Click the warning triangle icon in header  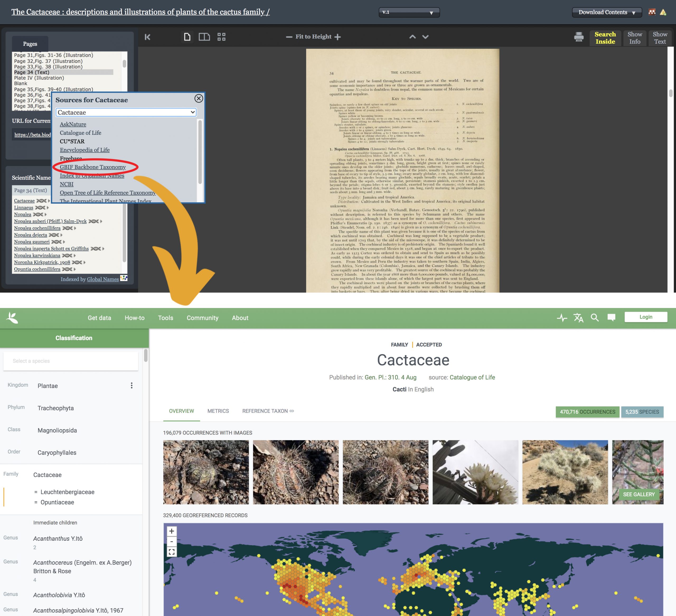663,12
